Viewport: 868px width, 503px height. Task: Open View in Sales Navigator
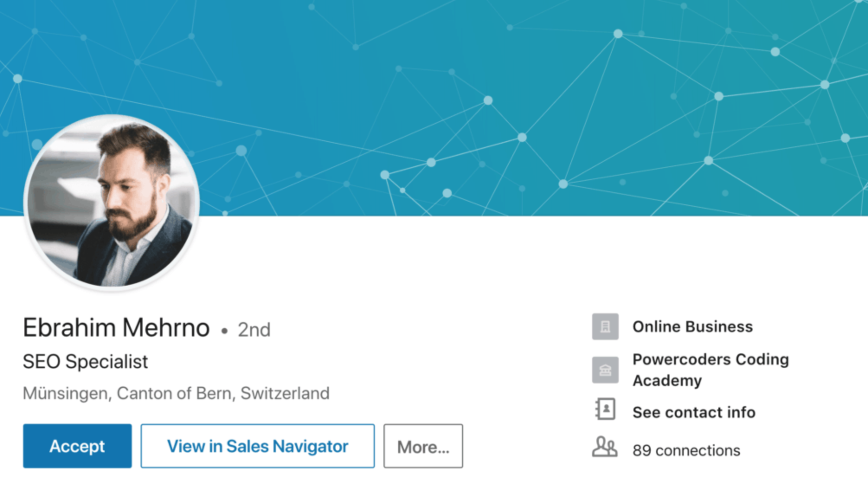[x=257, y=446]
